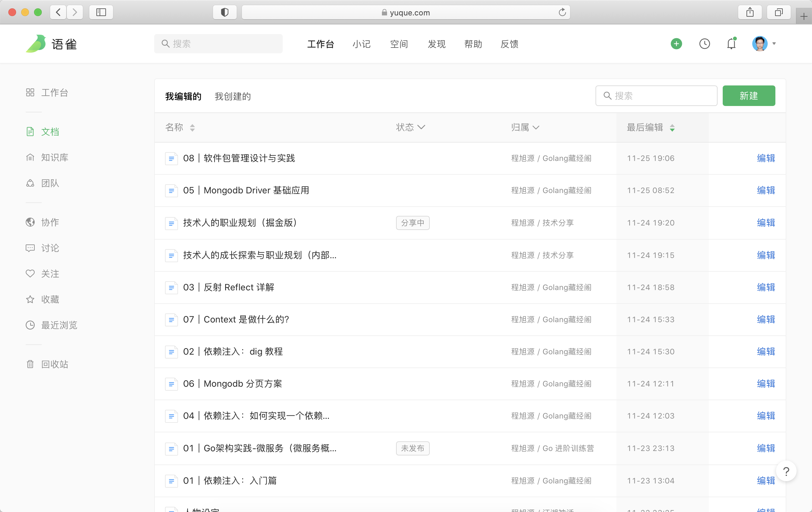The width and height of the screenshot is (812, 512).
Task: Toggle Safari sidebar panel icon
Action: tap(101, 13)
